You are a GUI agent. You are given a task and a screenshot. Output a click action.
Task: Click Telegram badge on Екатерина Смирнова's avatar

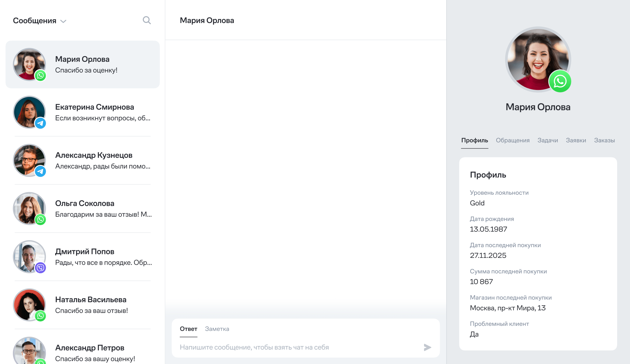40,123
